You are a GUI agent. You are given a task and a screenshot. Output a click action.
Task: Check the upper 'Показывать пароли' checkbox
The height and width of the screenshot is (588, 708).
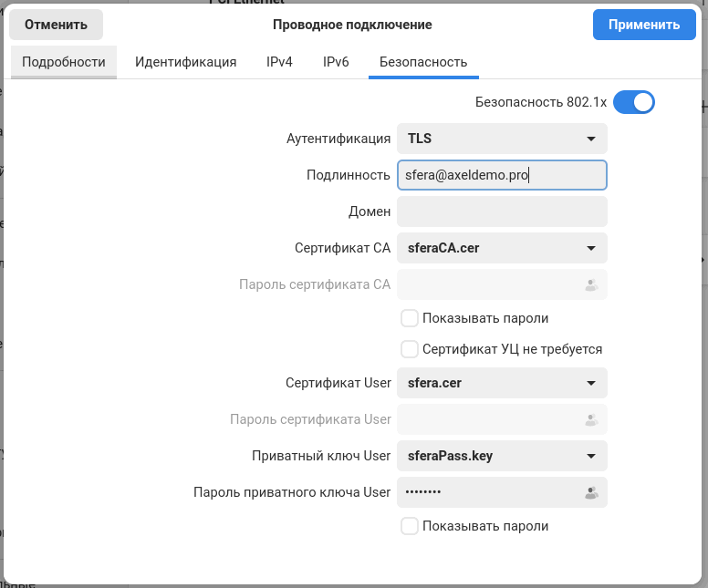click(x=410, y=318)
